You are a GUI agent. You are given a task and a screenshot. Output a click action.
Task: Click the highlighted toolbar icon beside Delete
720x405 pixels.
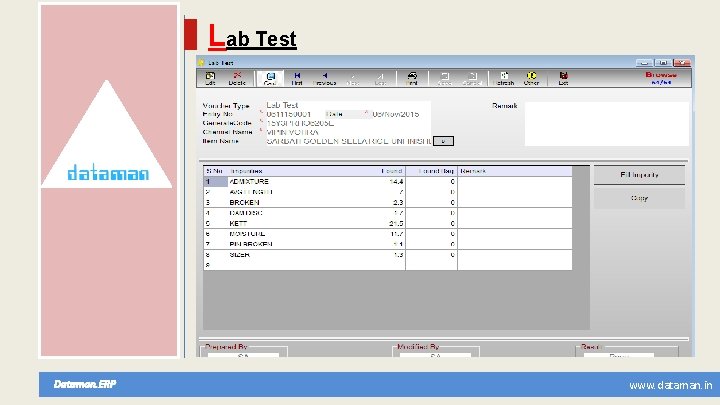coord(270,79)
